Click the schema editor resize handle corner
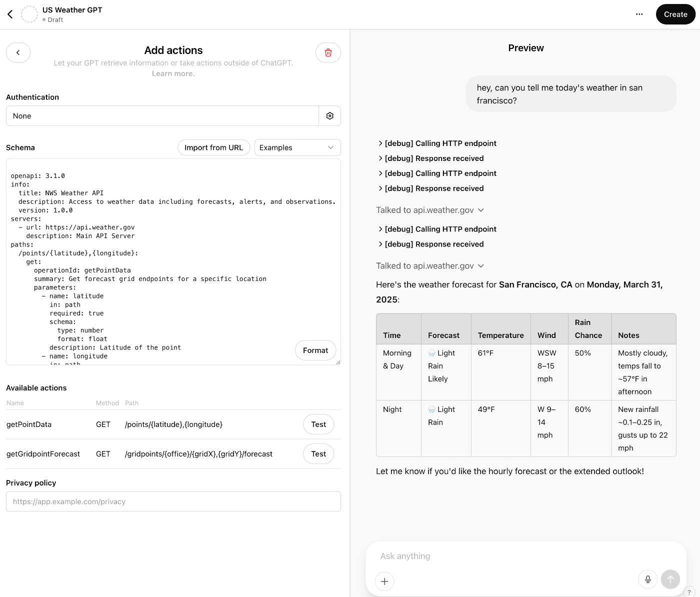700x597 pixels. [338, 362]
